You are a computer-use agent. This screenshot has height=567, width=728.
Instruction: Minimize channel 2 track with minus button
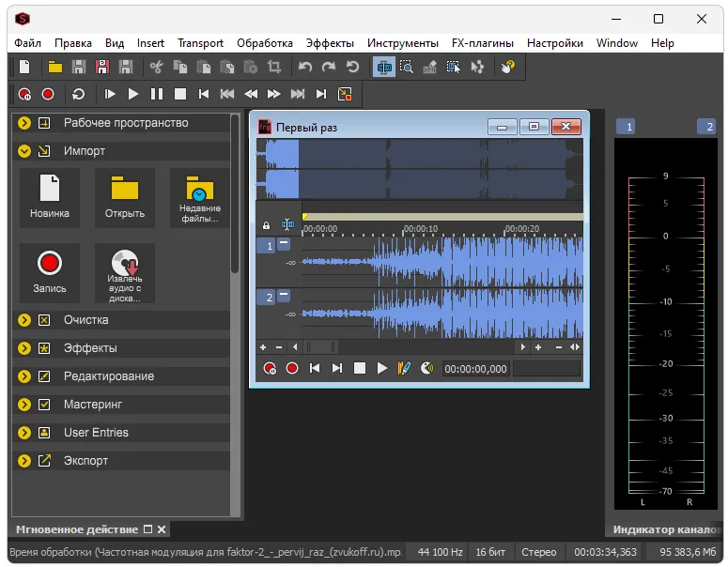tap(284, 295)
